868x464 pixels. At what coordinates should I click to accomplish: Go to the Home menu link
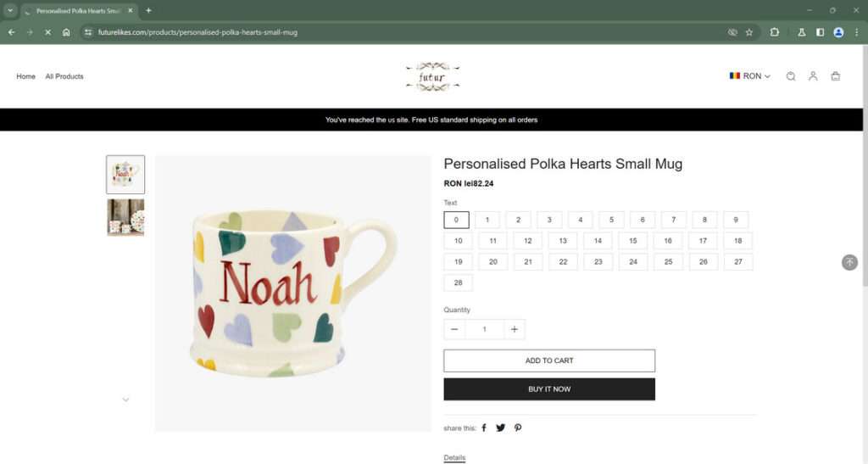[x=26, y=76]
